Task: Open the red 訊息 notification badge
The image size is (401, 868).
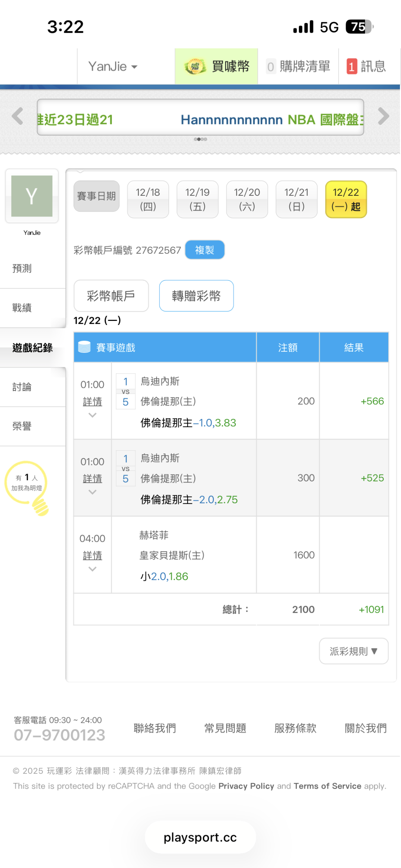Action: point(352,67)
